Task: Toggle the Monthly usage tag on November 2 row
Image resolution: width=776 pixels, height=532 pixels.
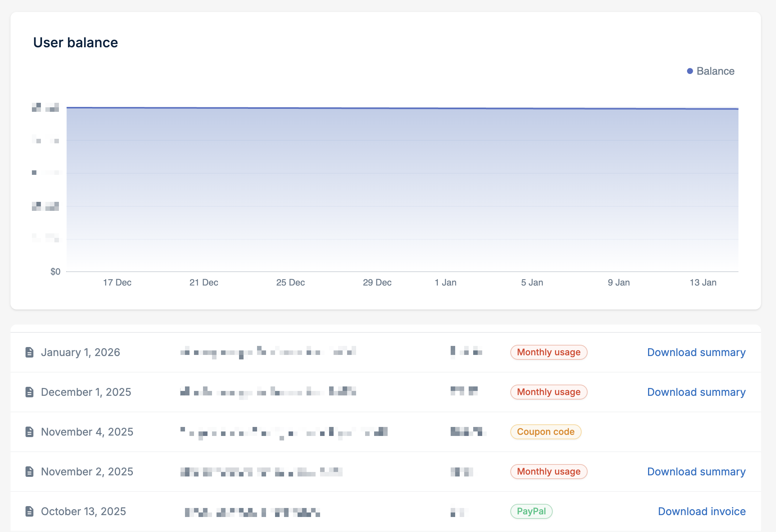Action: (x=548, y=472)
